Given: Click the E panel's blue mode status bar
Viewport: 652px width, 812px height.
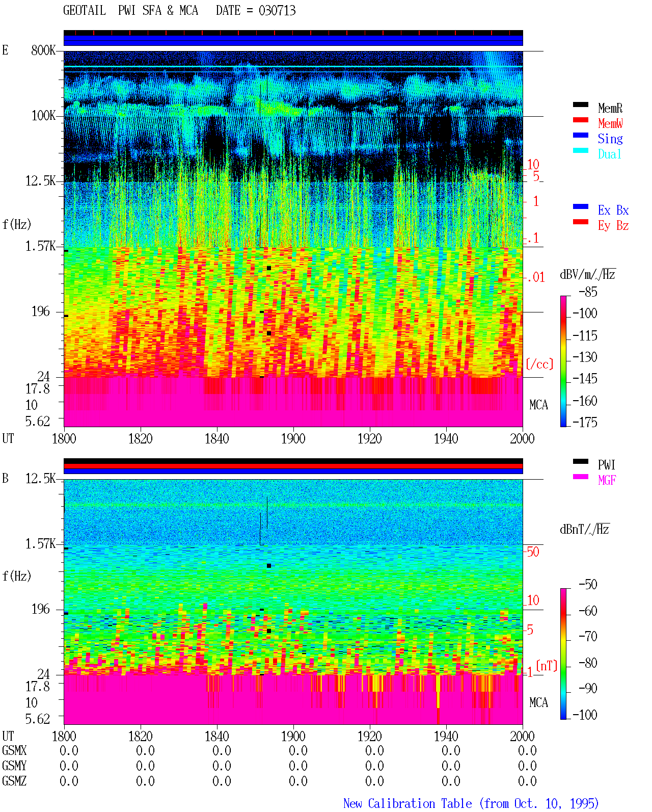Looking at the screenshot, I should [x=293, y=40].
